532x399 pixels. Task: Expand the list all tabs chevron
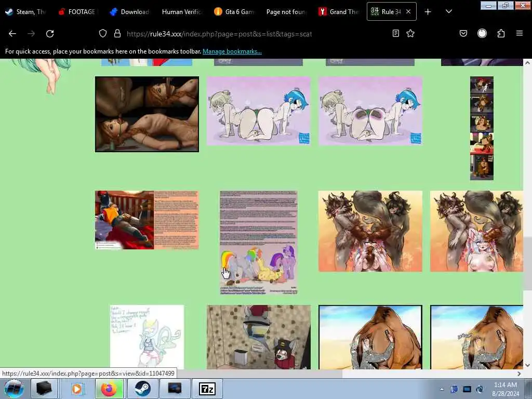449,11
